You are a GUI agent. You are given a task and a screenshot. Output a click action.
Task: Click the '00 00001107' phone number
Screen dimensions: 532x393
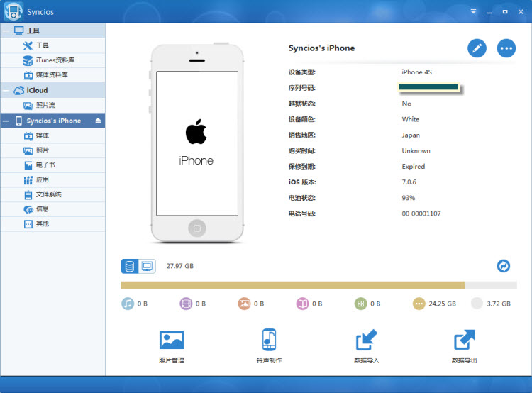coord(421,214)
